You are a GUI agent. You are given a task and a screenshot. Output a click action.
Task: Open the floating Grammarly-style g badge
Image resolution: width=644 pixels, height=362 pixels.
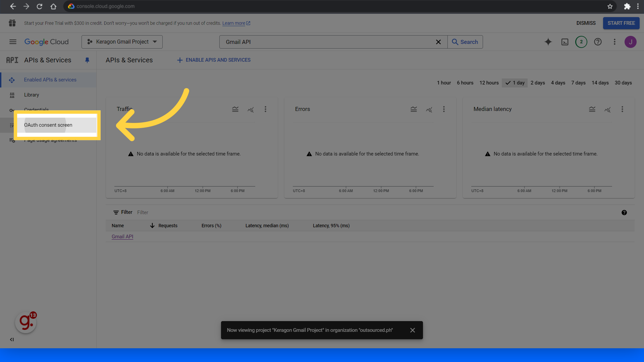[x=26, y=322]
